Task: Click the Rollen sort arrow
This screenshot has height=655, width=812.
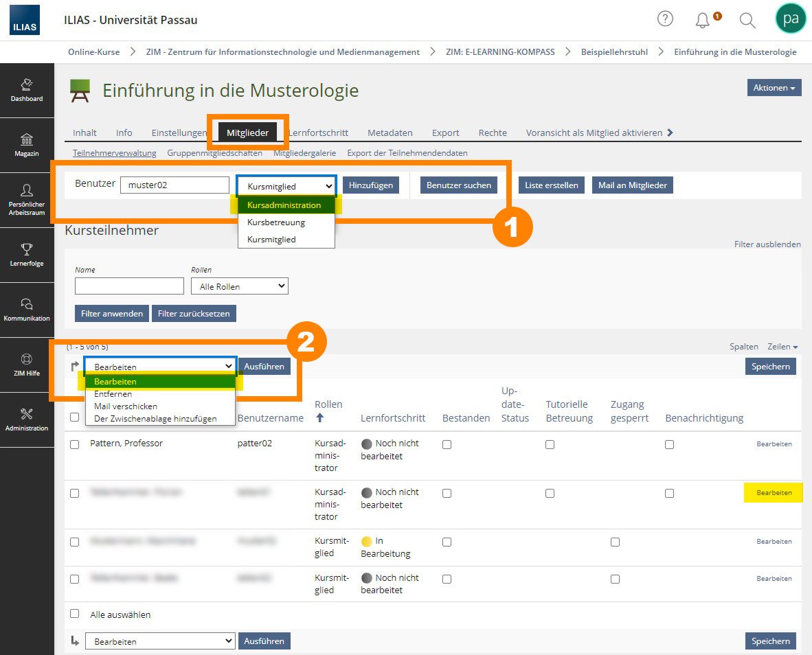Action: click(319, 417)
